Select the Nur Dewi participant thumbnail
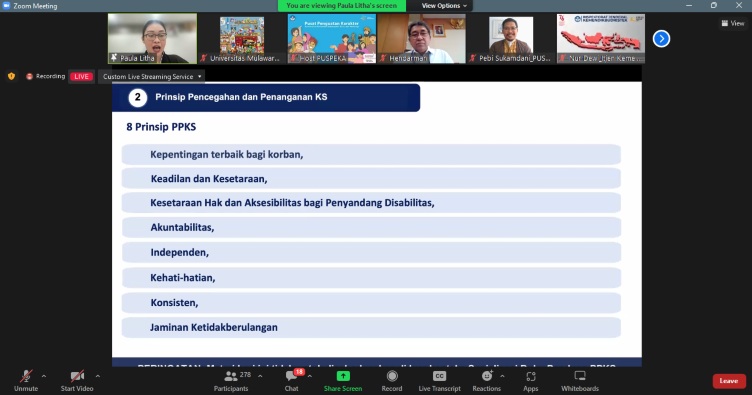The width and height of the screenshot is (752, 395). tap(600, 38)
